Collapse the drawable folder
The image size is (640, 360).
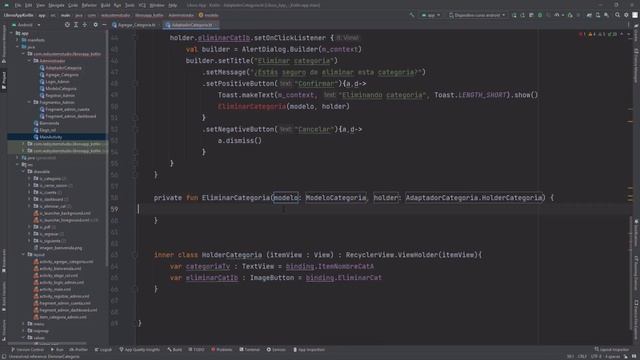tap(24, 172)
